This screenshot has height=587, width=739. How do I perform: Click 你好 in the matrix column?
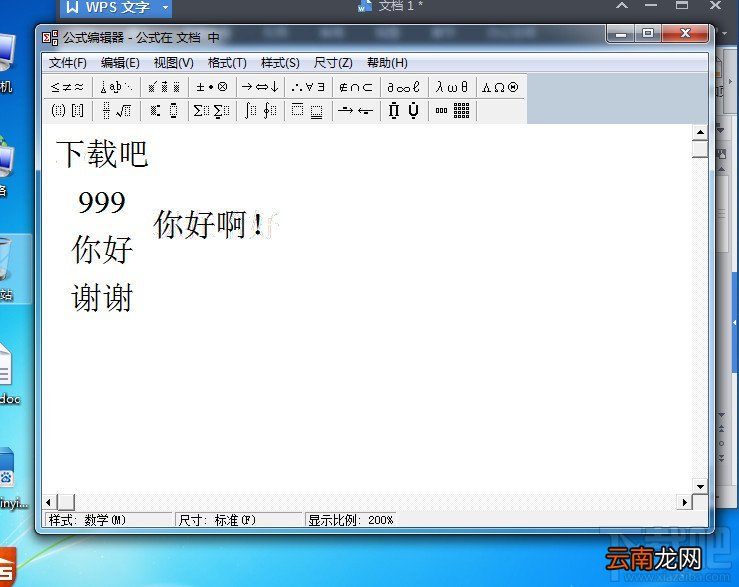coord(102,249)
